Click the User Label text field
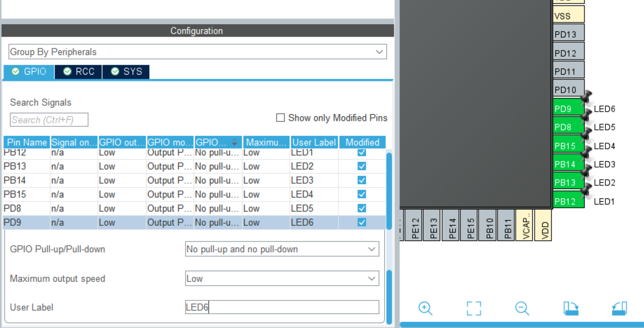Image resolution: width=644 pixels, height=328 pixels. (x=282, y=307)
